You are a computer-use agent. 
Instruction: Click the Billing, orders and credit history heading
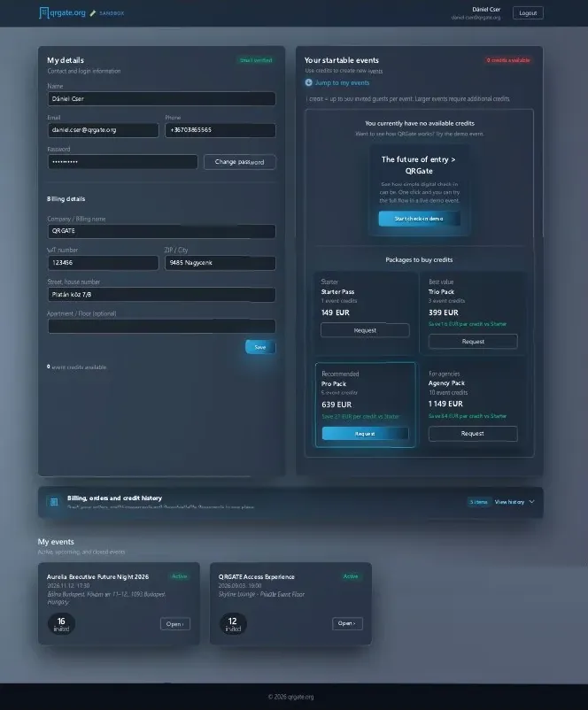point(114,498)
